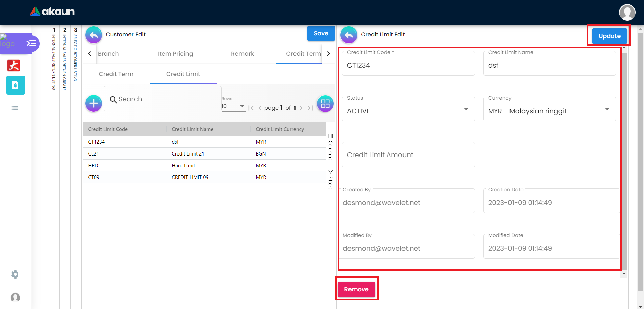The height and width of the screenshot is (309, 644).
Task: Open the Columns side panel of the table
Action: 331,147
